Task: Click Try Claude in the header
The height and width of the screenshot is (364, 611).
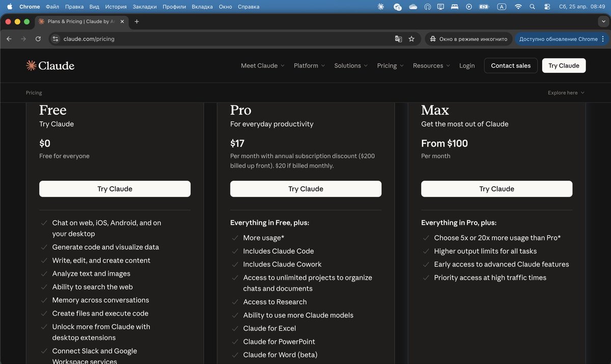Action: pyautogui.click(x=564, y=66)
